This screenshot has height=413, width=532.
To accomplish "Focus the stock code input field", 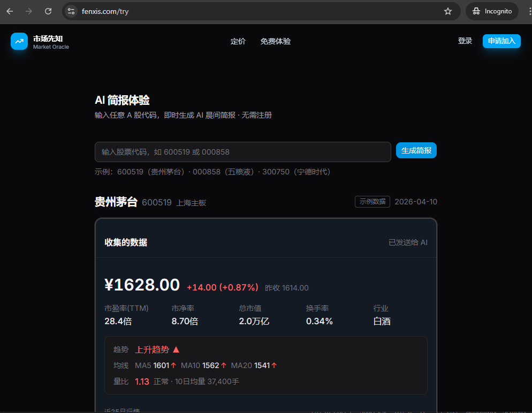I will tap(242, 152).
